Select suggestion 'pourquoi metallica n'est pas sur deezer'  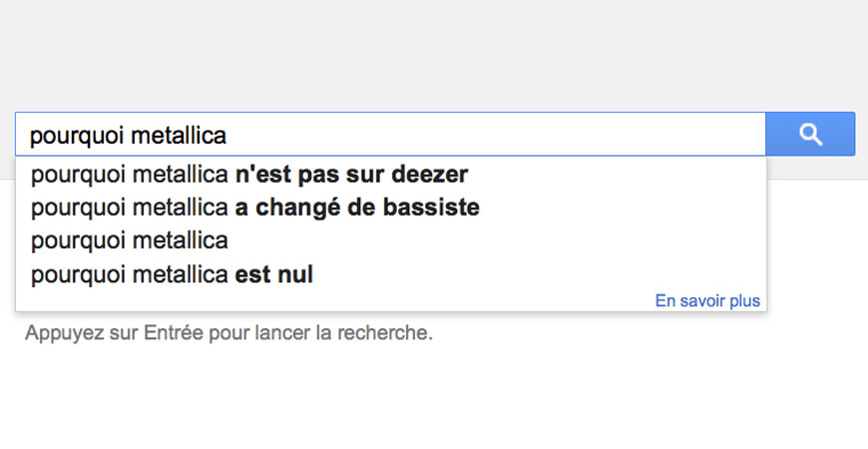390,175
